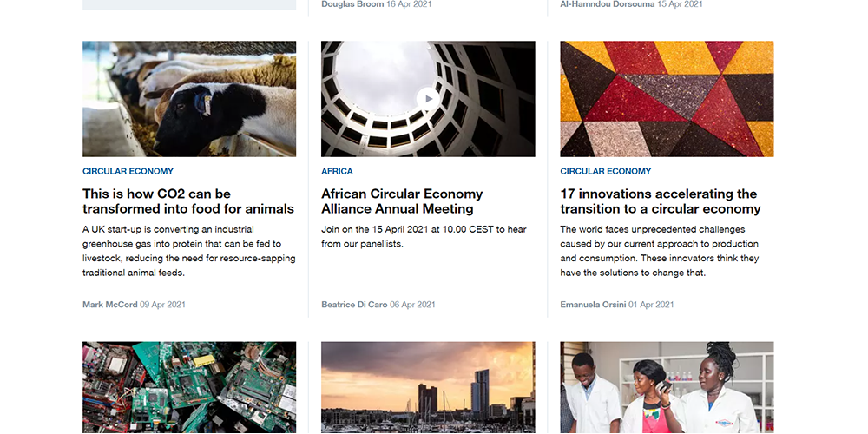The image size is (868, 434).
Task: Open the sunset city skyline thumbnail
Action: coord(428,387)
